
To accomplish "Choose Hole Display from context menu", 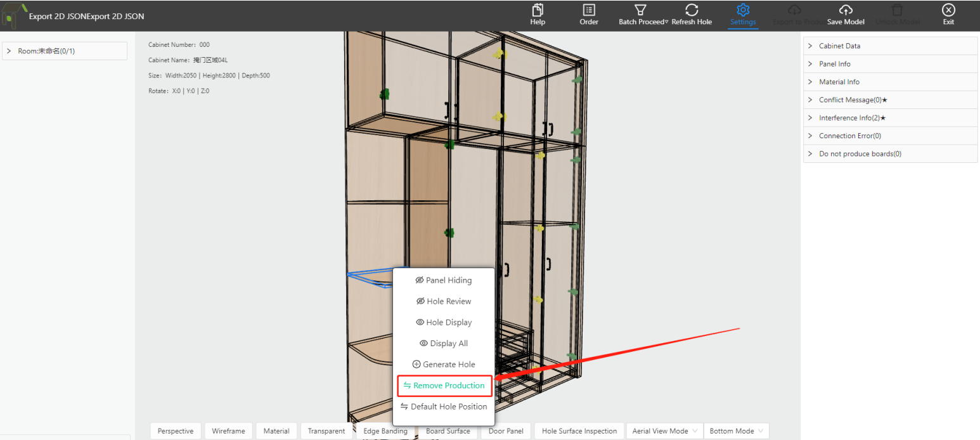I will [x=444, y=322].
